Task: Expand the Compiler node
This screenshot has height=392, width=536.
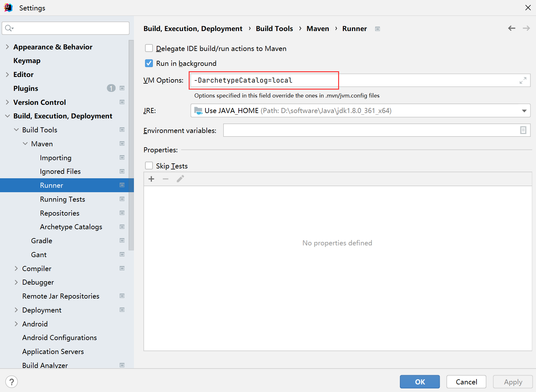Action: point(16,268)
